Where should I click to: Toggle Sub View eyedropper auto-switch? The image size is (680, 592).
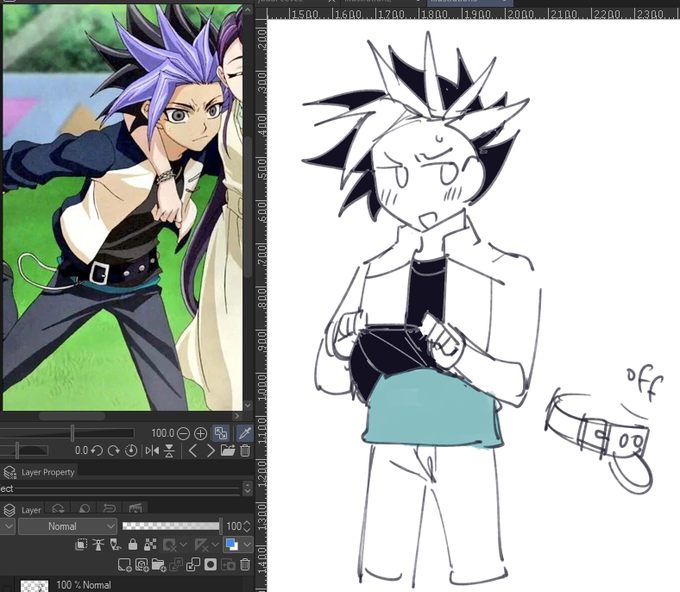[245, 433]
